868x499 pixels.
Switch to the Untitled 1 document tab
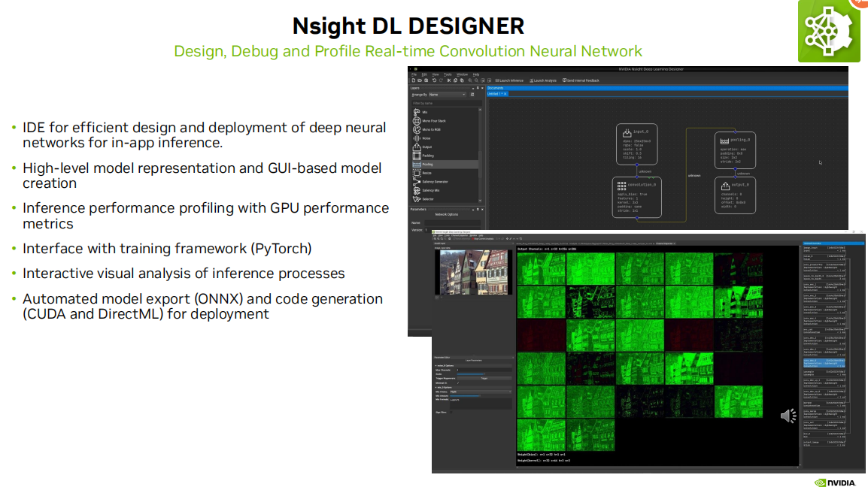(496, 93)
